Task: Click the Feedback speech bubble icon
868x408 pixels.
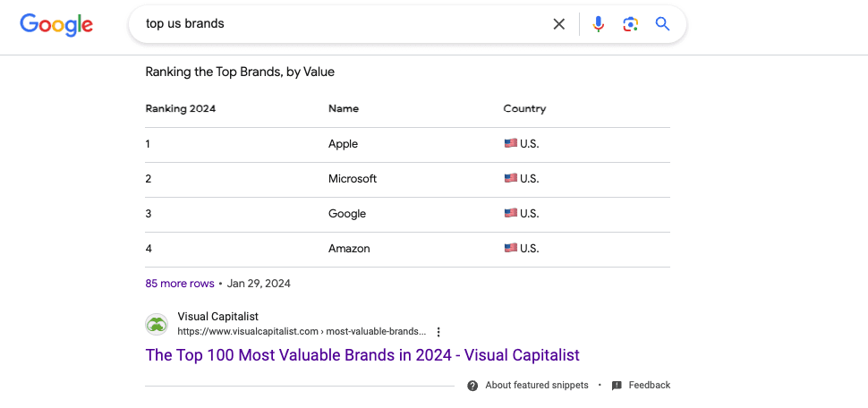Action: point(617,386)
